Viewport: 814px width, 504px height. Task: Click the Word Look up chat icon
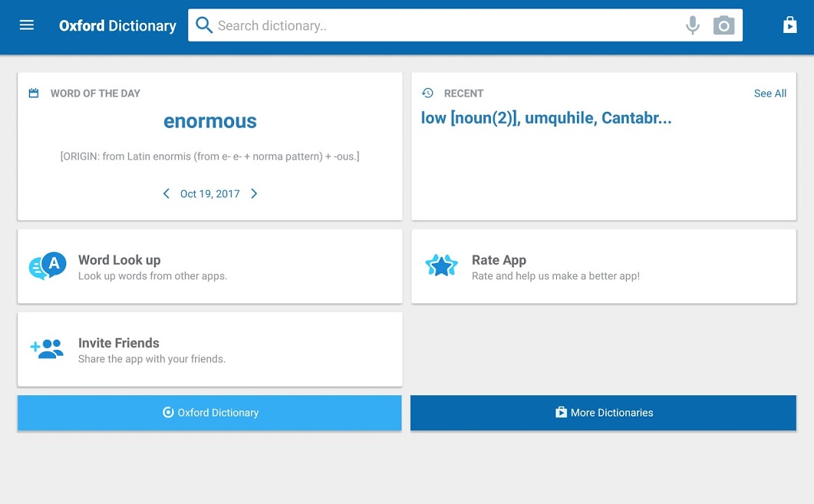pyautogui.click(x=48, y=266)
